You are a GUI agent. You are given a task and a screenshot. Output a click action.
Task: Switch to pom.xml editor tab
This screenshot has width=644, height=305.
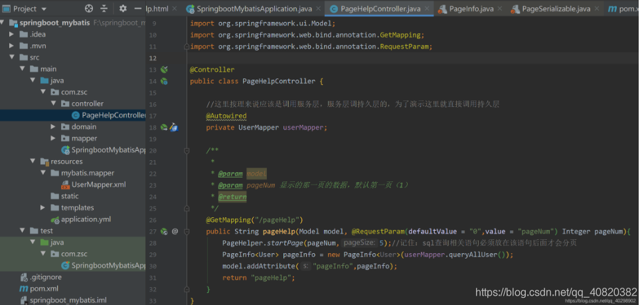(623, 9)
